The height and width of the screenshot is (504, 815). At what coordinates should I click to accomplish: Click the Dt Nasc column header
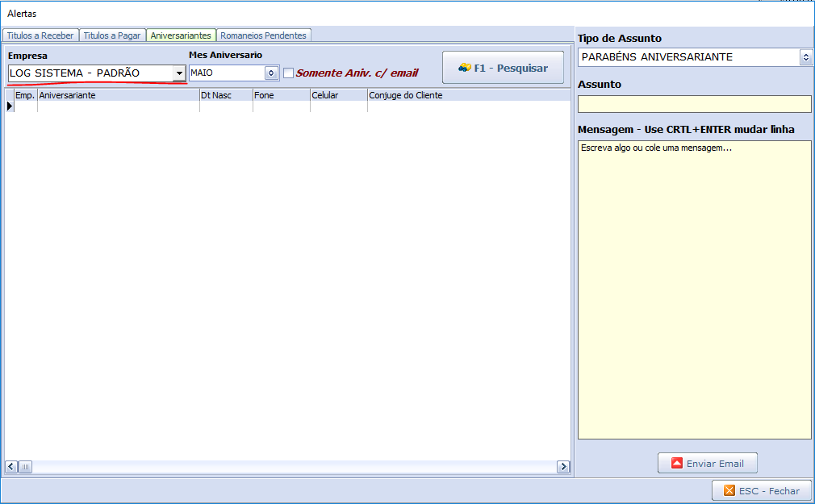pyautogui.click(x=225, y=95)
